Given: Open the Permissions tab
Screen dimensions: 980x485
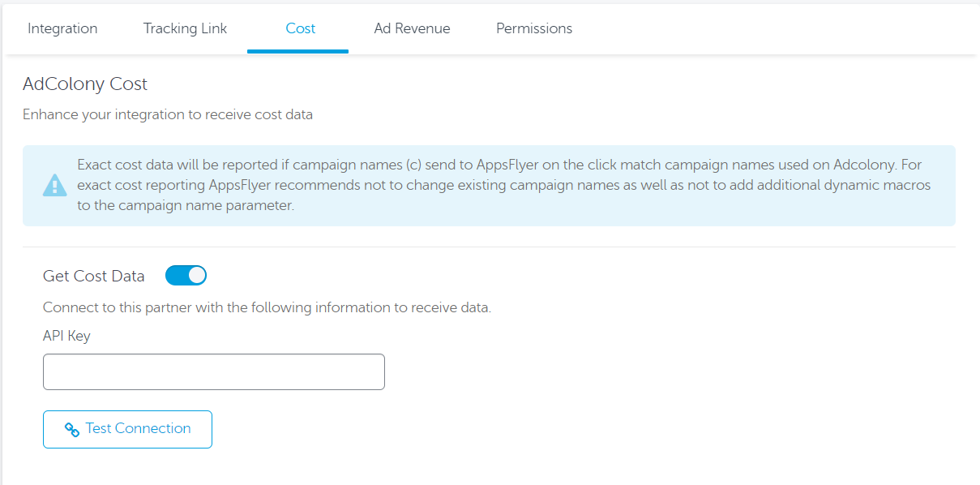Looking at the screenshot, I should [533, 28].
